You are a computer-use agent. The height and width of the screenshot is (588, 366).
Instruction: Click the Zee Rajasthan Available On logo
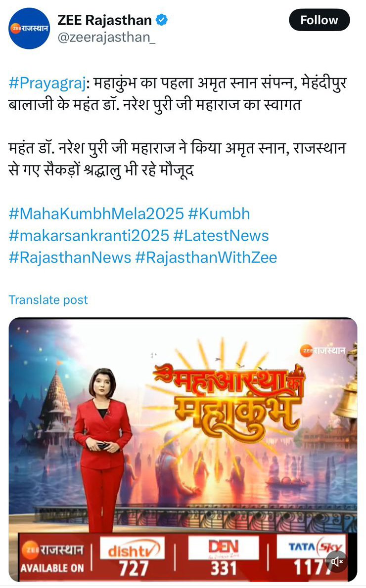click(x=52, y=557)
